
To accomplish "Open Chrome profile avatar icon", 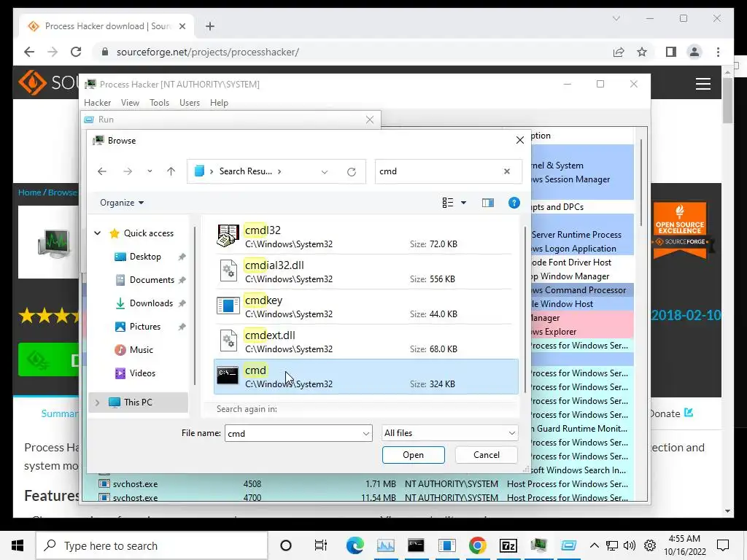I will [x=694, y=52].
